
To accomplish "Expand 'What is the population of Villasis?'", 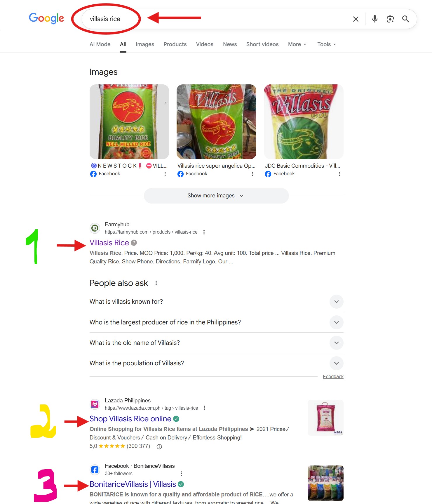I will (x=216, y=363).
